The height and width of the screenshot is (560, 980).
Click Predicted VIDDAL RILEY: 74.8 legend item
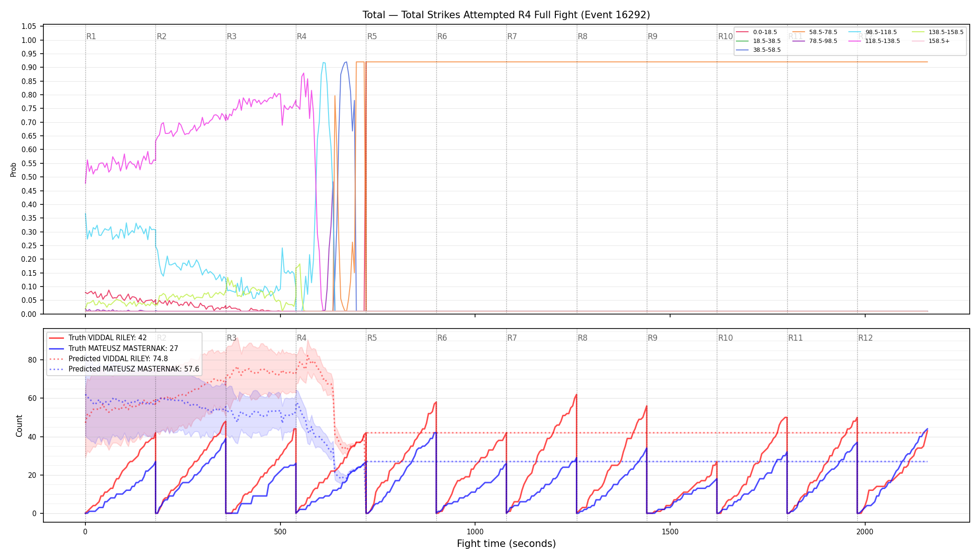click(x=108, y=359)
